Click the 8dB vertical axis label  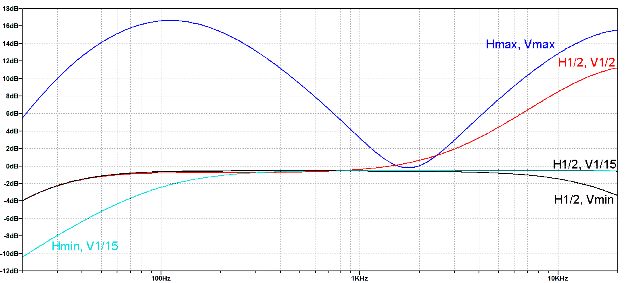11,96
